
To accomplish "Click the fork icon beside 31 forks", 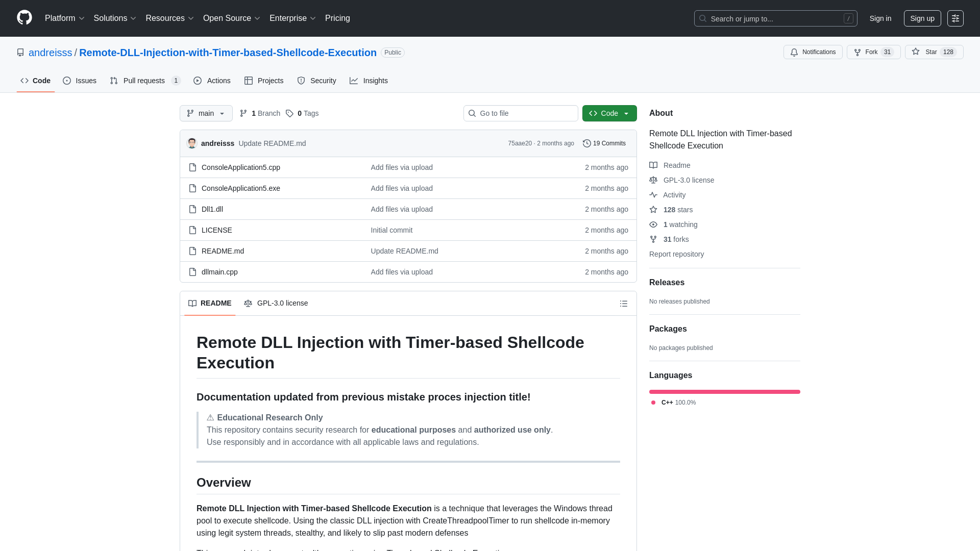I will pos(653,239).
